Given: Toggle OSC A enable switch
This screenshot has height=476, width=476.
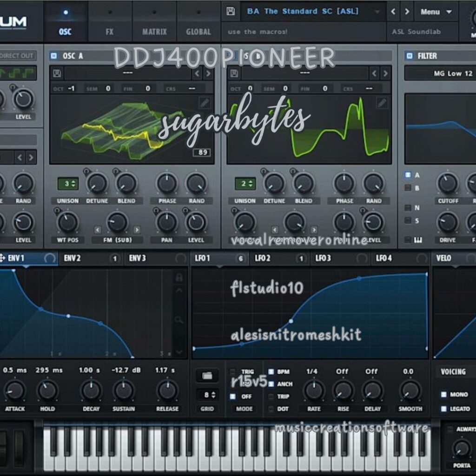Looking at the screenshot, I should coord(54,56).
